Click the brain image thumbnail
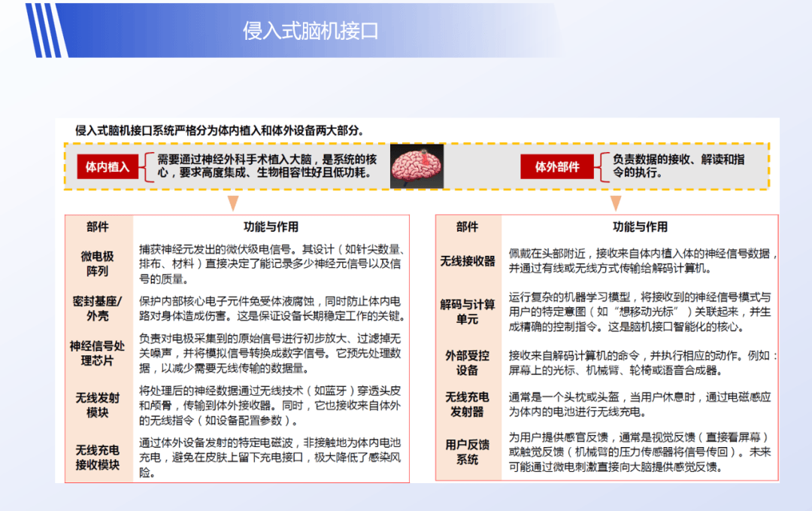812x511 pixels. click(x=417, y=166)
